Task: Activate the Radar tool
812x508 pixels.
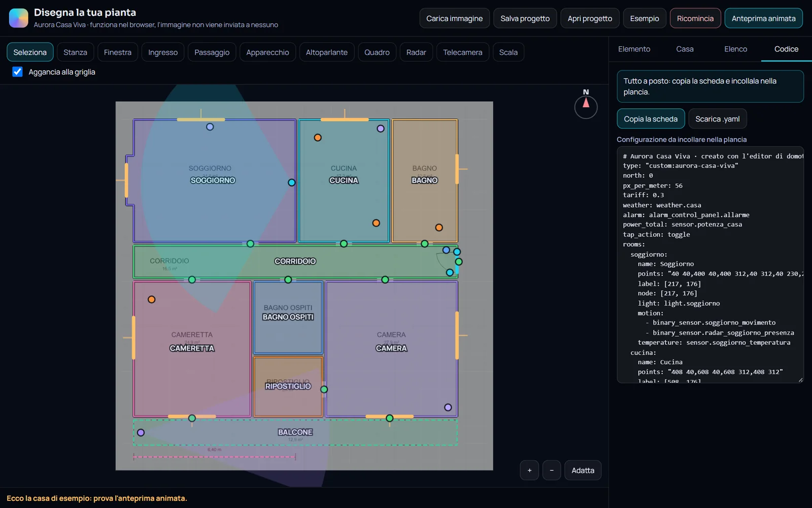Action: 416,52
